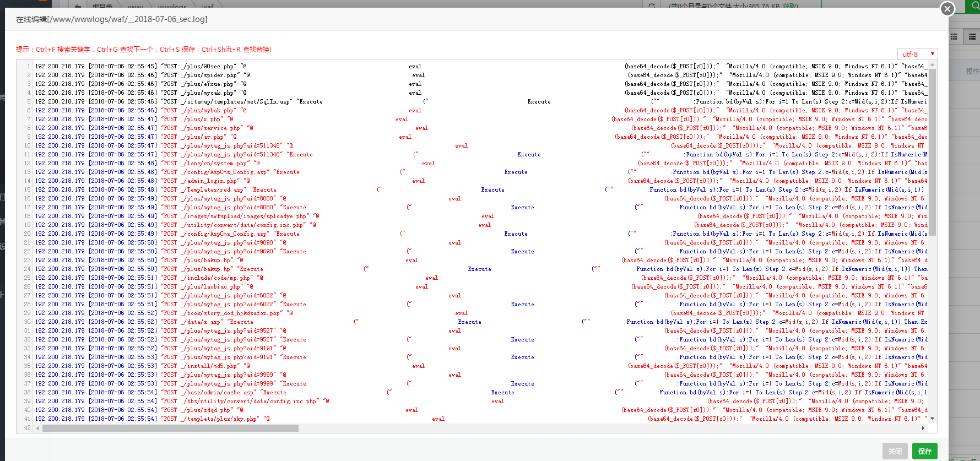Click the /plus/mycak.php log entry

481,93
